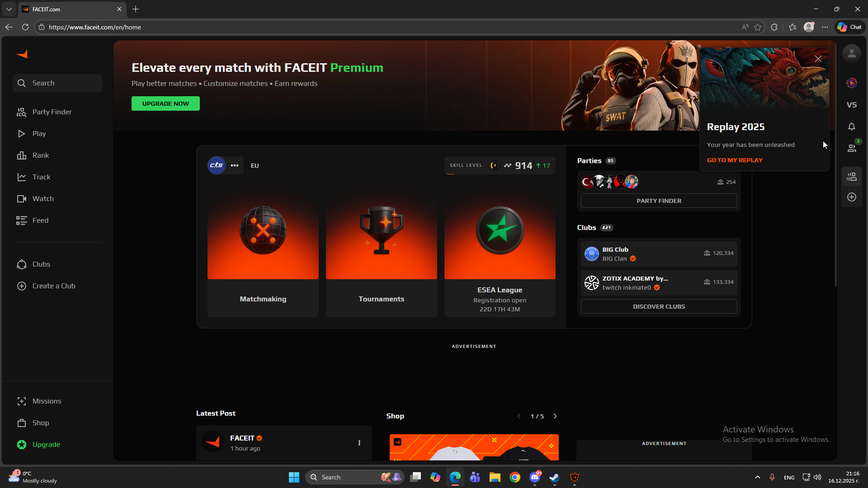Open Google Chrome from the taskbar

click(x=515, y=477)
